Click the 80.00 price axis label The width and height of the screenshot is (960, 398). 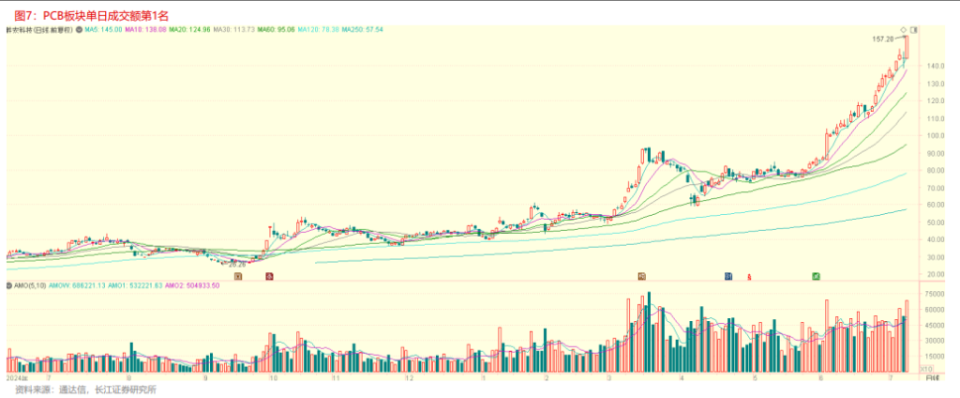point(937,170)
